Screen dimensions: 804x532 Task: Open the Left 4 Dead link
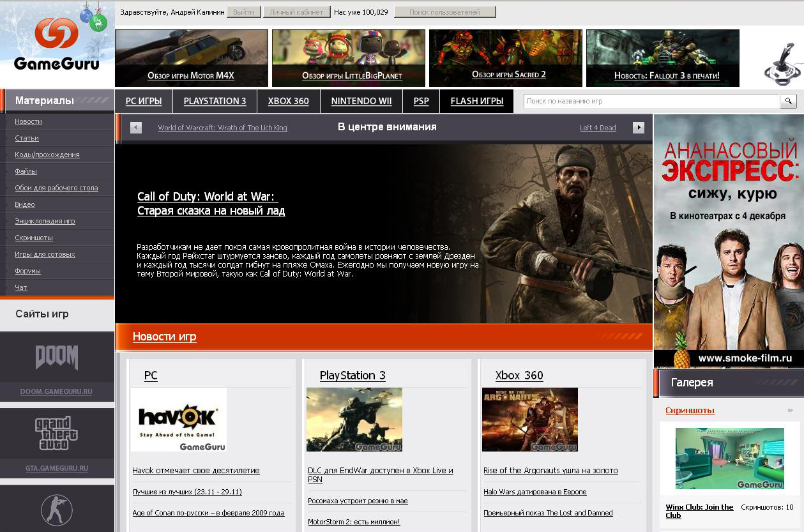point(598,128)
